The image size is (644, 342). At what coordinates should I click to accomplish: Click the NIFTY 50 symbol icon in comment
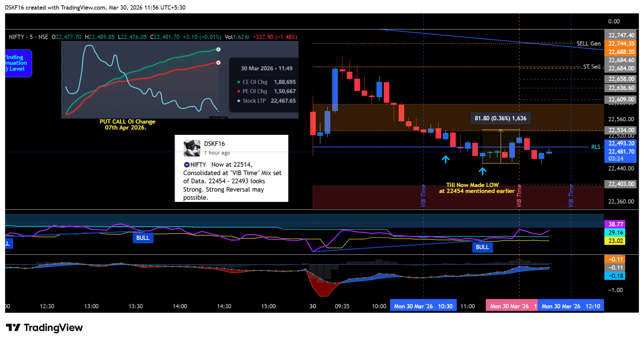point(187,165)
